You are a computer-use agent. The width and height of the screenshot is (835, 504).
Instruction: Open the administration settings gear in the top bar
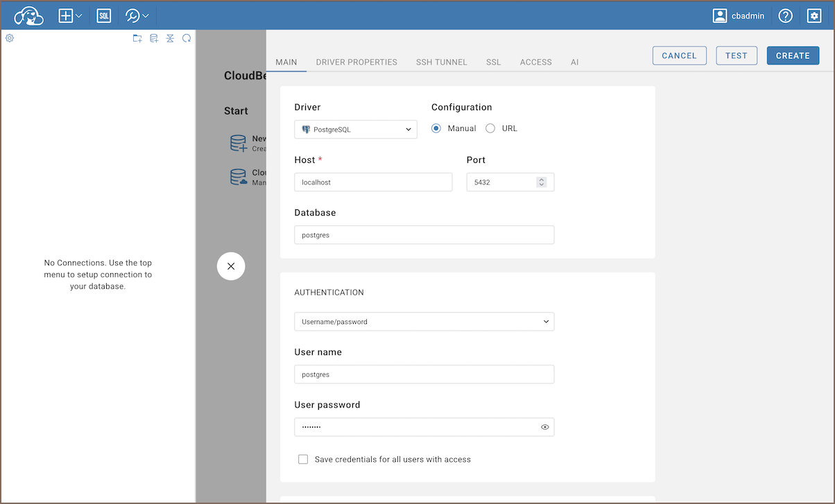pos(814,15)
